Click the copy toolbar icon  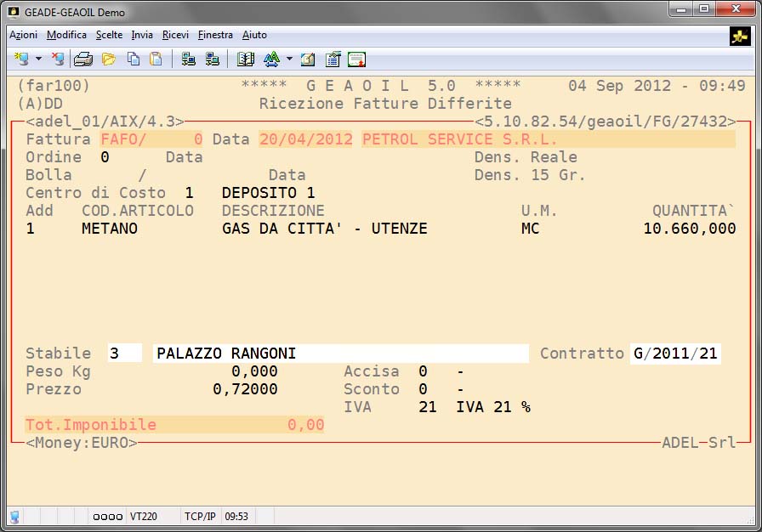(x=134, y=59)
